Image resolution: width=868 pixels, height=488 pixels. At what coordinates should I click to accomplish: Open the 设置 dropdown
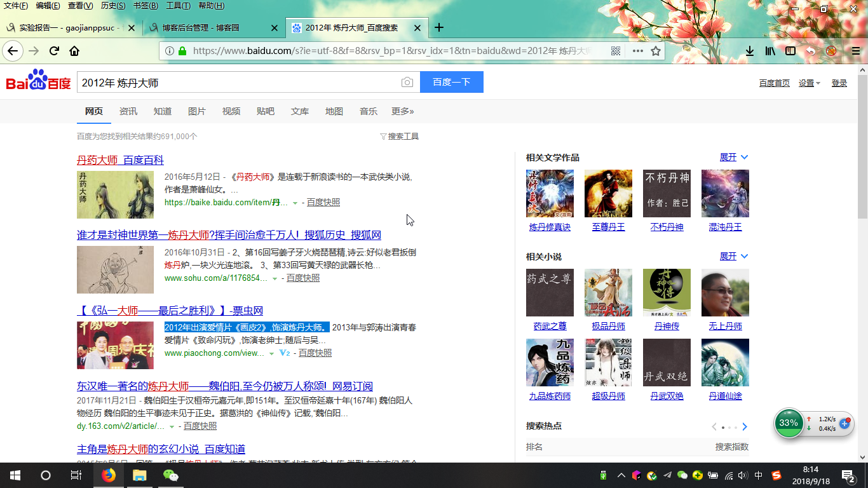[810, 83]
